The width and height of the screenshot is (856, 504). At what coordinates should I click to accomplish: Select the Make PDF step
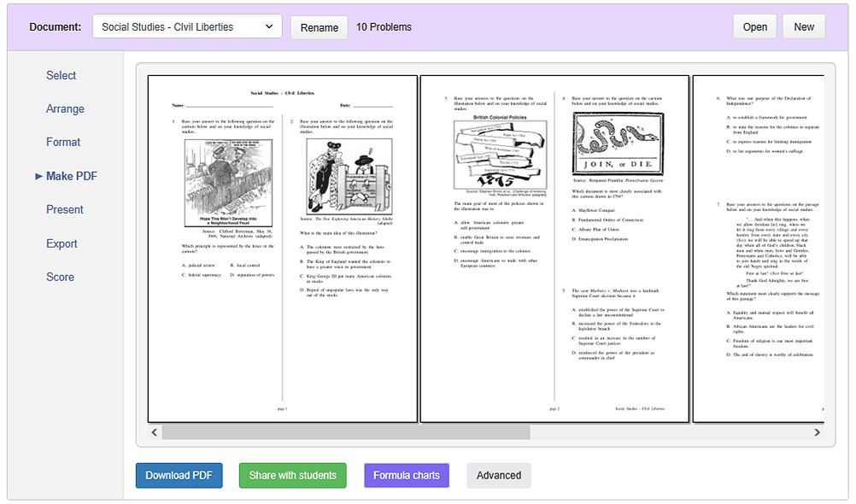[72, 176]
